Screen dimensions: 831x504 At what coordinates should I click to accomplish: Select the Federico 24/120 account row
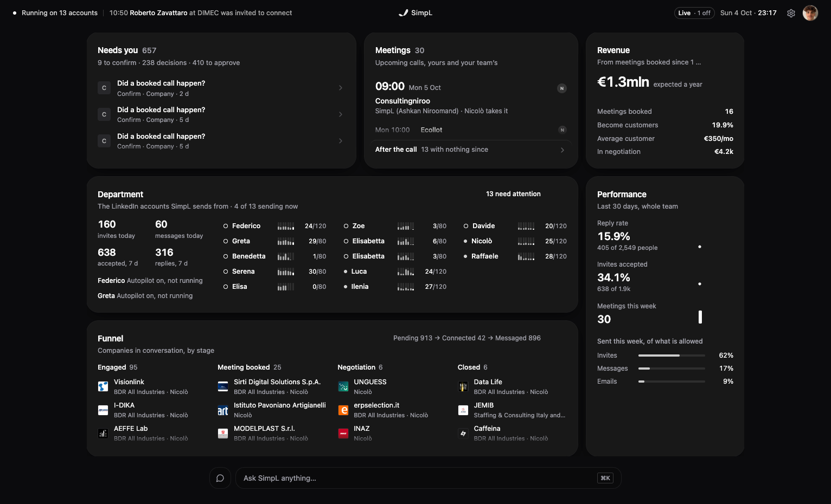[275, 226]
